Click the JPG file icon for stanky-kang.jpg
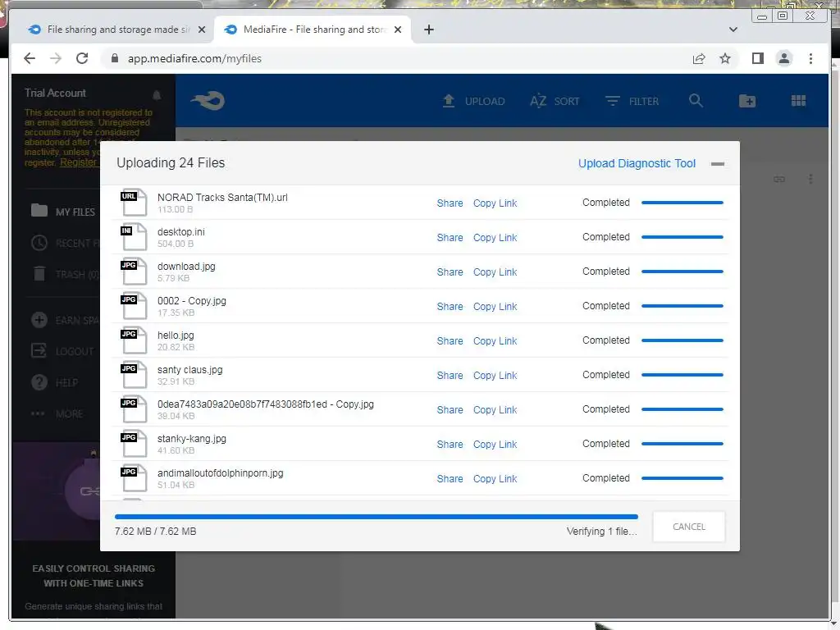The image size is (840, 630). 134,444
